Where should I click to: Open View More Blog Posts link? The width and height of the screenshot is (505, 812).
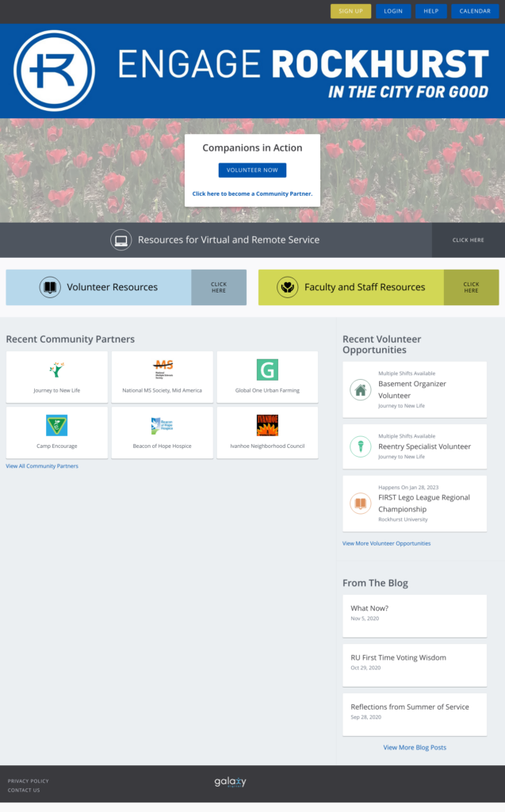pyautogui.click(x=415, y=747)
